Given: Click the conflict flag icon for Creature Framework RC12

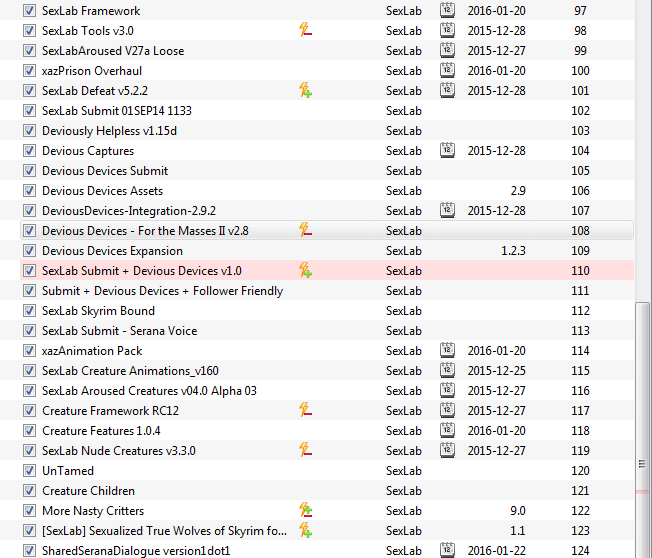Looking at the screenshot, I should coord(305,410).
